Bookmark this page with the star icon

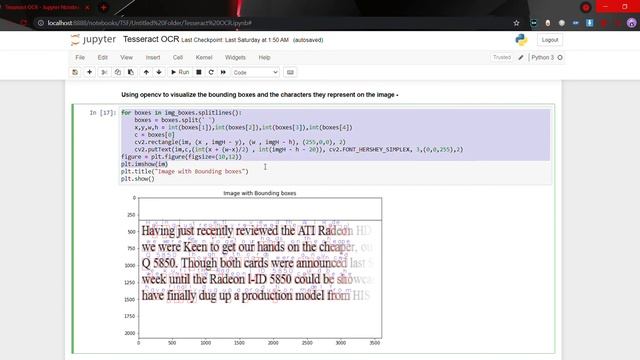[x=516, y=23]
